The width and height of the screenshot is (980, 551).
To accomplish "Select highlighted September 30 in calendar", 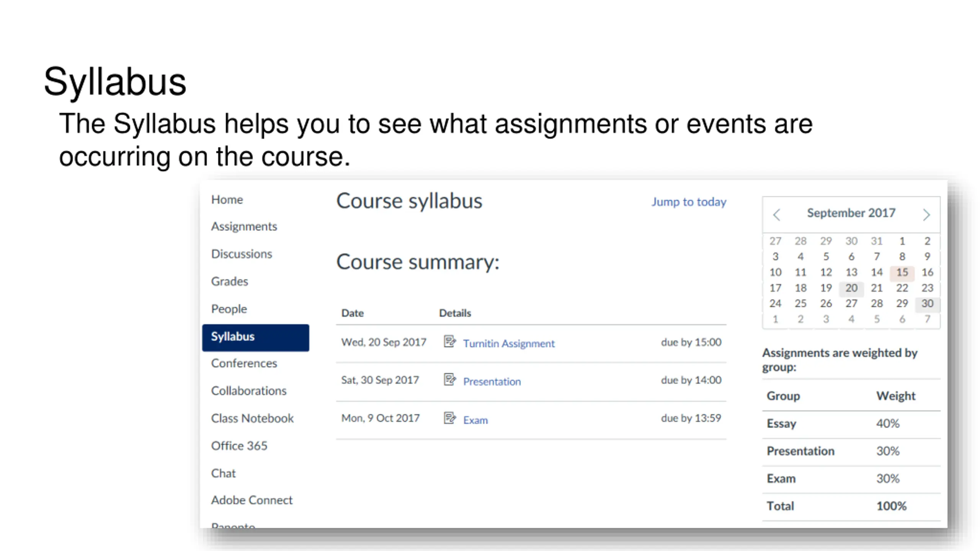I will (x=927, y=304).
